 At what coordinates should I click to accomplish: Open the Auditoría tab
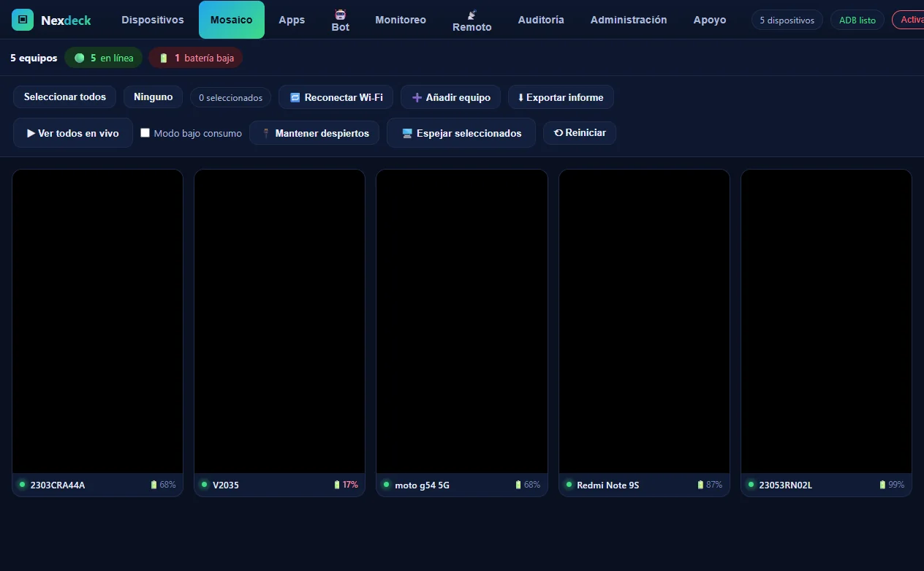(x=541, y=20)
